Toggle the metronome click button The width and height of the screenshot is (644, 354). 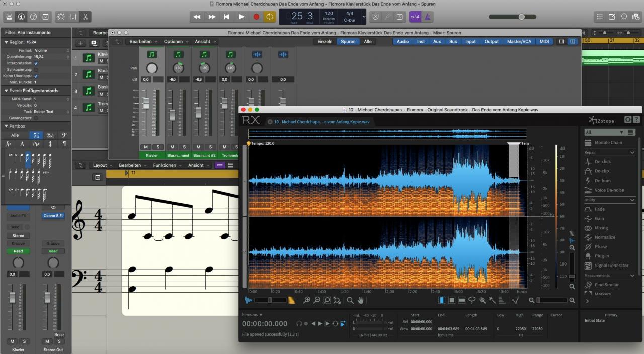pyautogui.click(x=427, y=17)
